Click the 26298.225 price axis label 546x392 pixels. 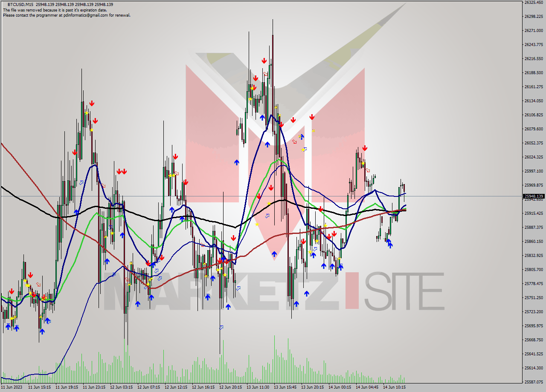point(534,17)
